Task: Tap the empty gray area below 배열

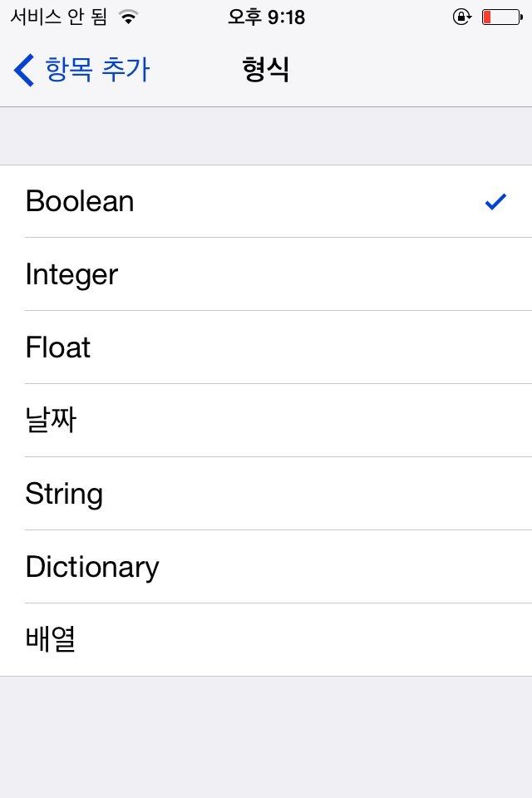Action: click(x=266, y=737)
